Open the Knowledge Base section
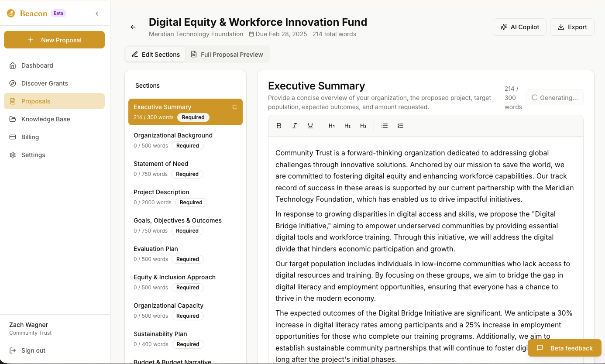Screen dimensions: 605x364 pos(45,119)
